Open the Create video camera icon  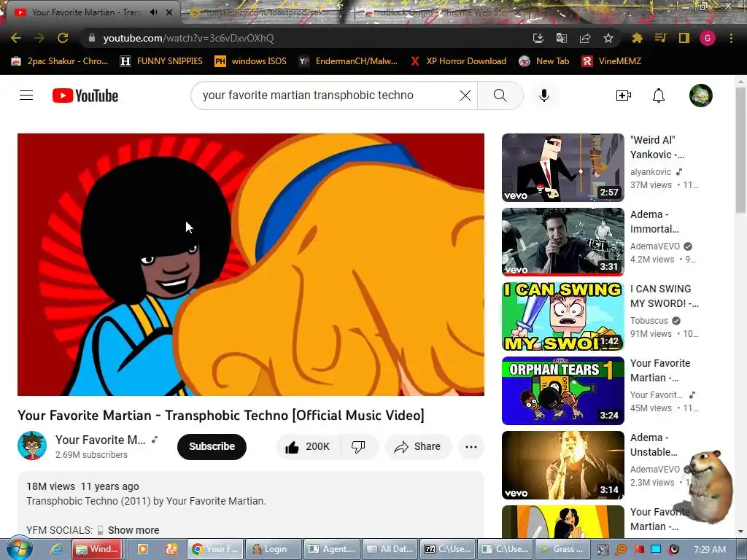[623, 96]
